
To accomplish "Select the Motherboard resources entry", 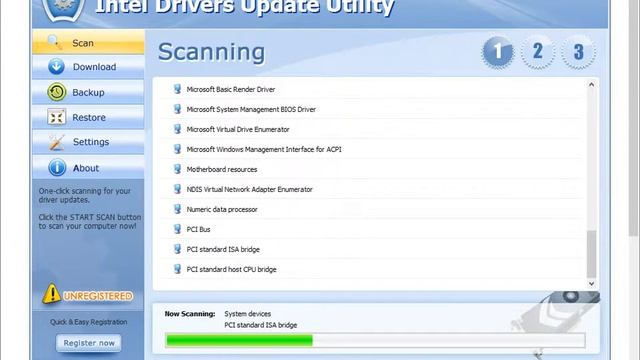I will [x=371, y=169].
